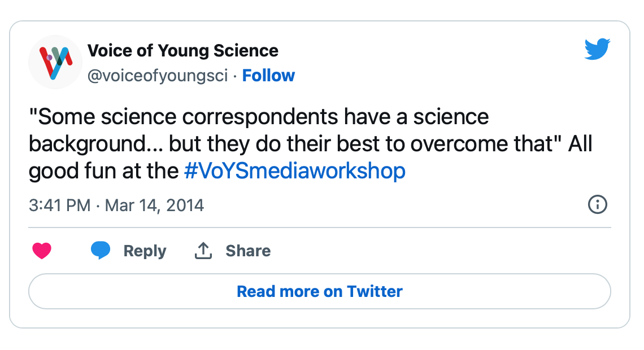The image size is (644, 350).
Task: Click the blue reply speech bubble icon
Action: click(x=101, y=250)
